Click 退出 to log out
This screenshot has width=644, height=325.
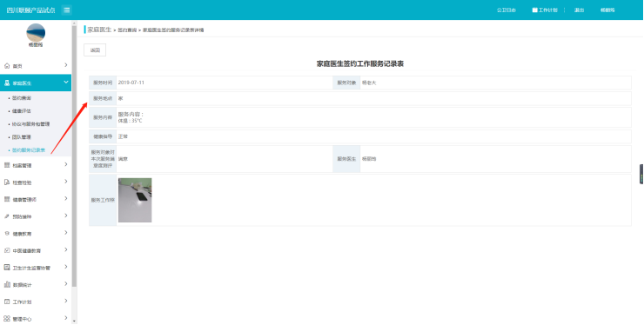pos(579,10)
